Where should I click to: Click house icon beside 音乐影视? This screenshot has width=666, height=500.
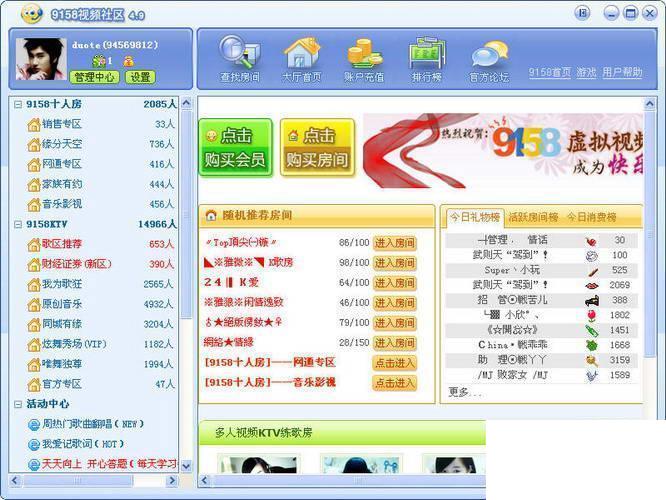pos(34,205)
